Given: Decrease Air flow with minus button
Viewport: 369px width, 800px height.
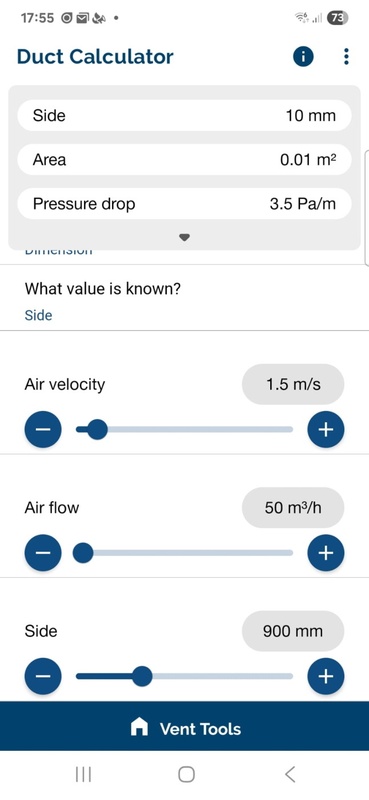Looking at the screenshot, I should click(x=43, y=553).
